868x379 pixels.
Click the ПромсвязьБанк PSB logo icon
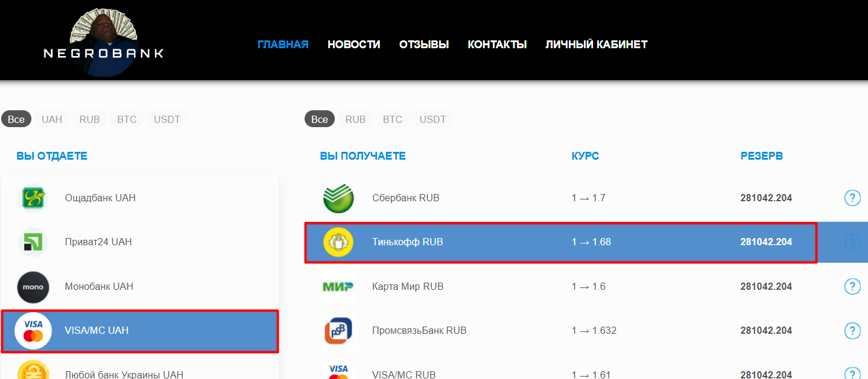point(338,330)
